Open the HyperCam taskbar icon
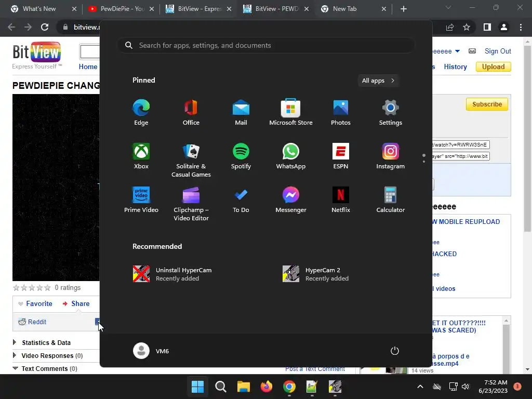Screen dimensions: 532x399 (x=335, y=387)
